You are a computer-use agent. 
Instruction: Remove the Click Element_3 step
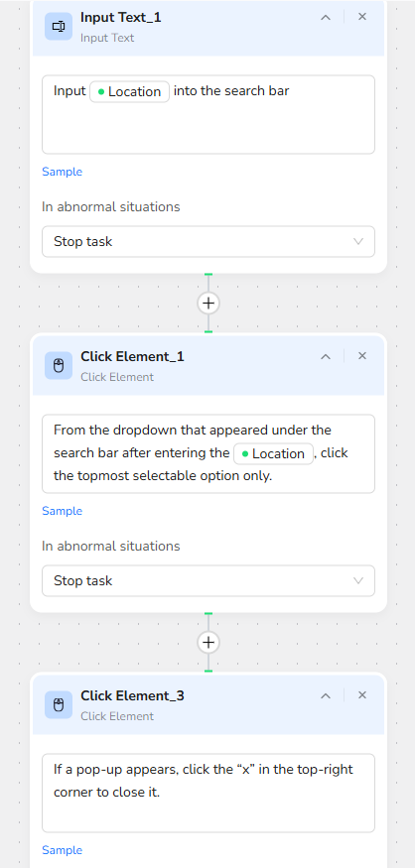point(362,695)
